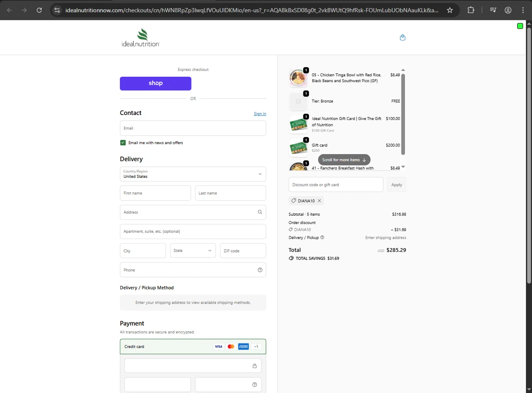
Task: Click the Last name field
Action: 231,193
